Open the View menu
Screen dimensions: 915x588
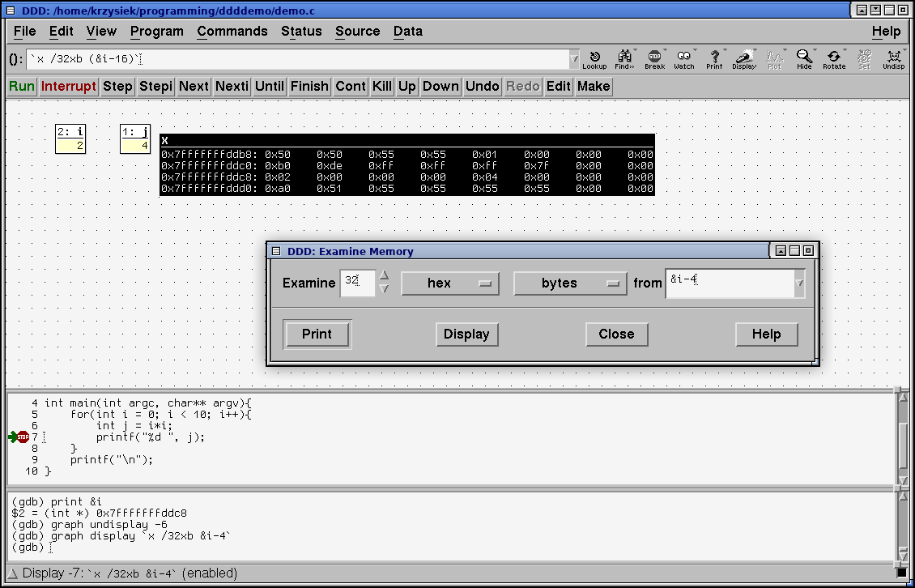101,32
